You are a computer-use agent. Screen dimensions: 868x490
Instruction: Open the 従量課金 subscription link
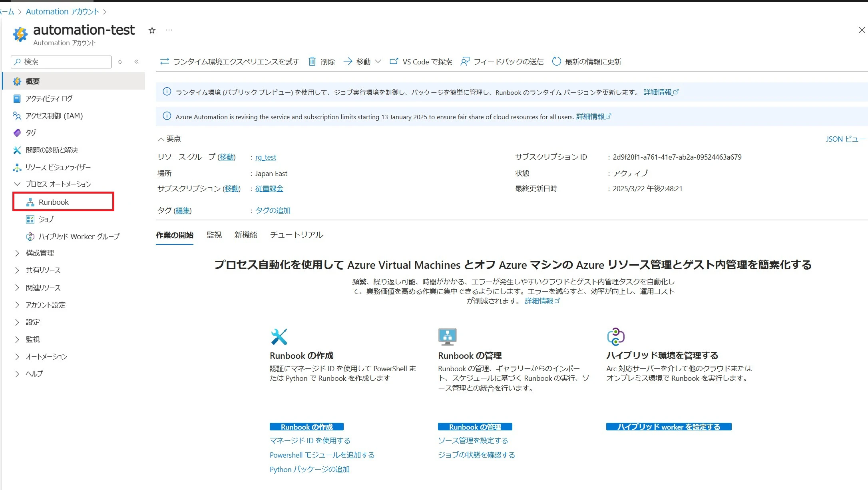pos(269,188)
